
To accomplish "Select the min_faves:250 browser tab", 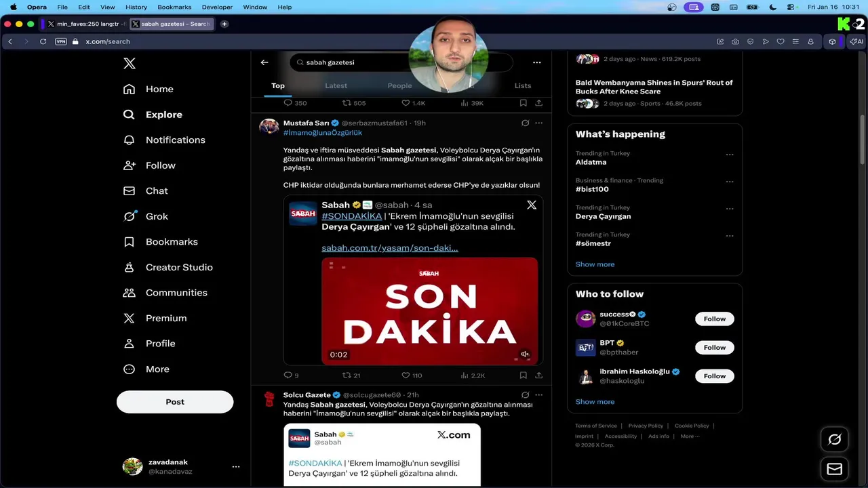I will tap(86, 24).
